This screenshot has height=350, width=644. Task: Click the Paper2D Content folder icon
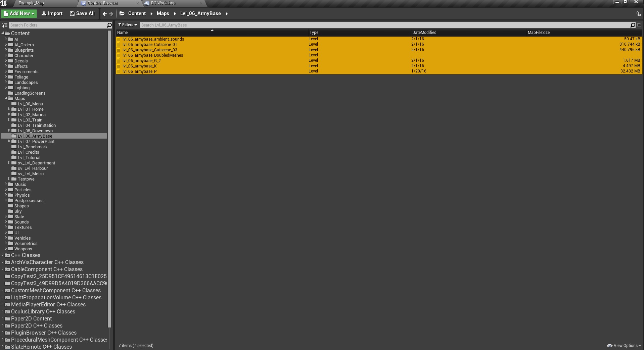click(7, 319)
